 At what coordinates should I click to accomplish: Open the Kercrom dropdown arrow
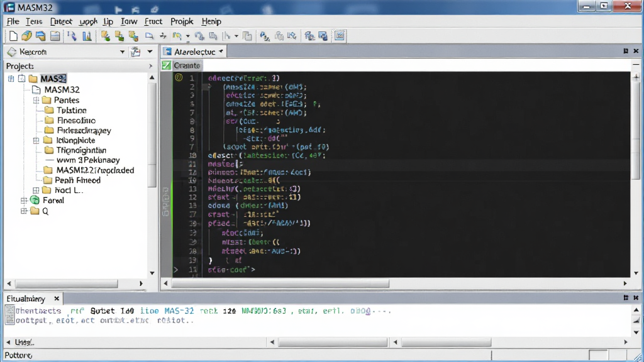click(122, 52)
